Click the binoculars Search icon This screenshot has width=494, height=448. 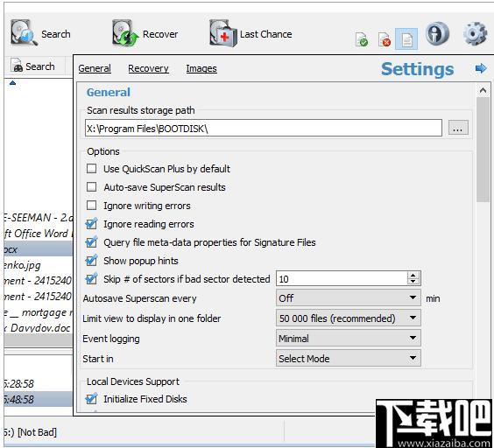[17, 66]
